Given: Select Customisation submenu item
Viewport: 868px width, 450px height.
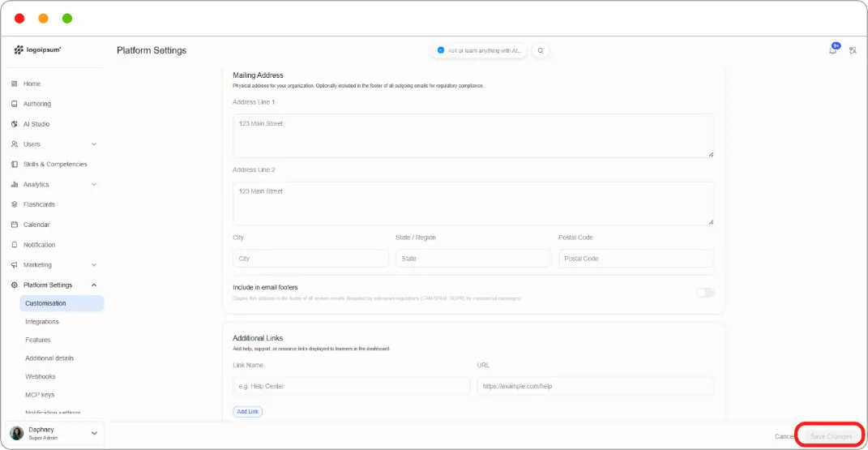Looking at the screenshot, I should [62, 303].
